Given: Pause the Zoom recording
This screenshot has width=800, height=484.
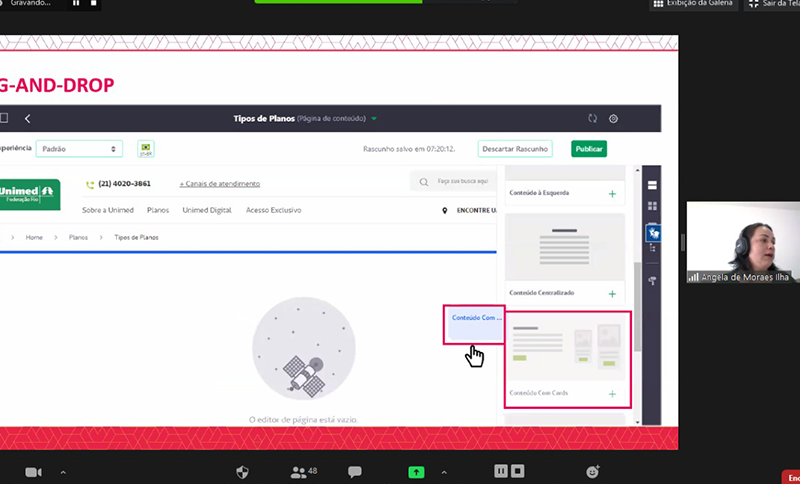Looking at the screenshot, I should [502, 471].
